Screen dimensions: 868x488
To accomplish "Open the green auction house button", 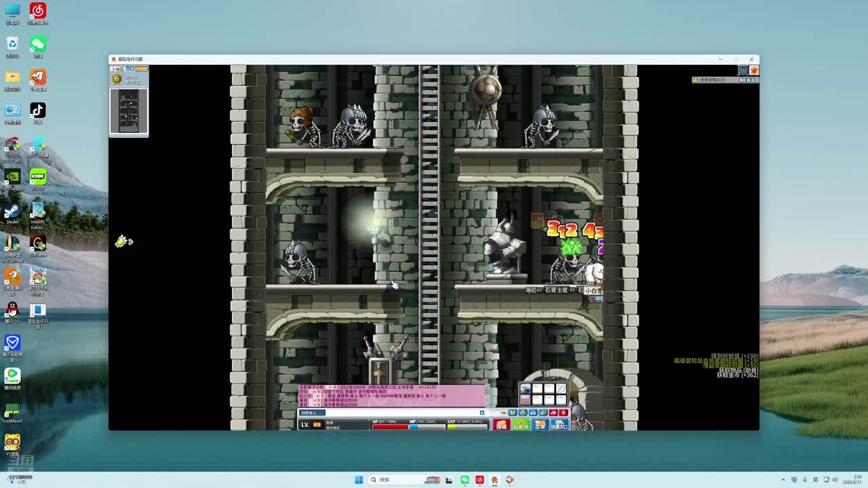I will pos(521,425).
